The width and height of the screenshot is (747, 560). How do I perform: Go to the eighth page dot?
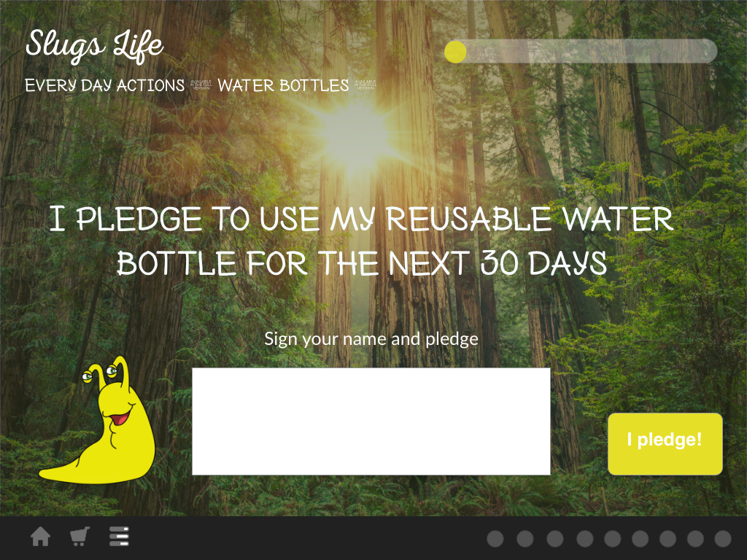pos(695,539)
